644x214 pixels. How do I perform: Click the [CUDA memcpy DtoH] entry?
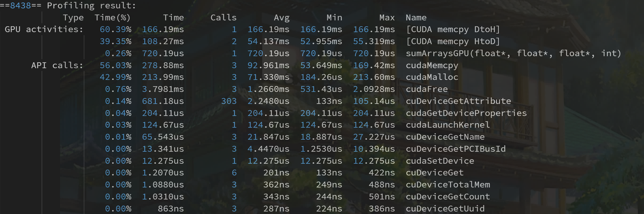[x=453, y=29]
